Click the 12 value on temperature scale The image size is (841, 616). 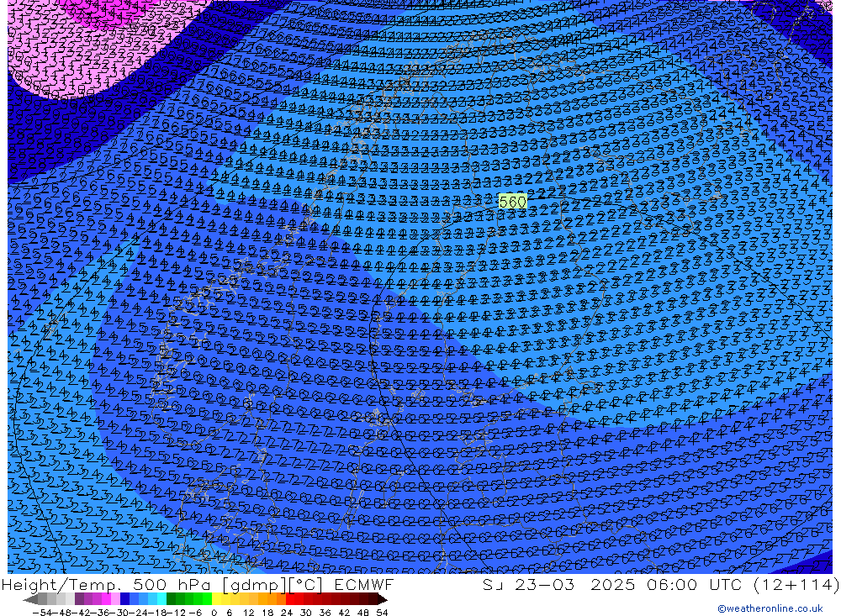(248, 613)
